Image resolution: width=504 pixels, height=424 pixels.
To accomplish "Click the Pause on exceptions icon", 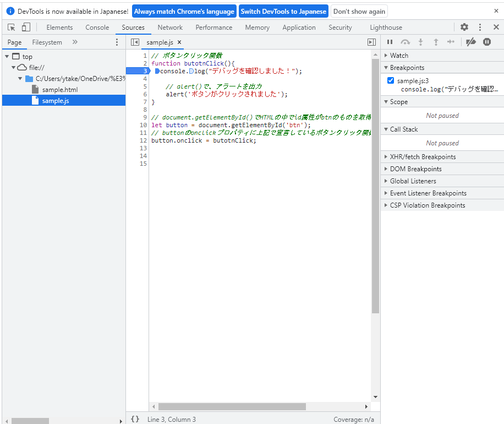I will (487, 42).
